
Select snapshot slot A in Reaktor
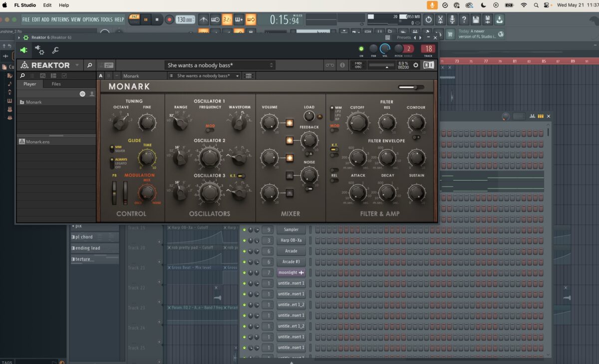pyautogui.click(x=101, y=76)
